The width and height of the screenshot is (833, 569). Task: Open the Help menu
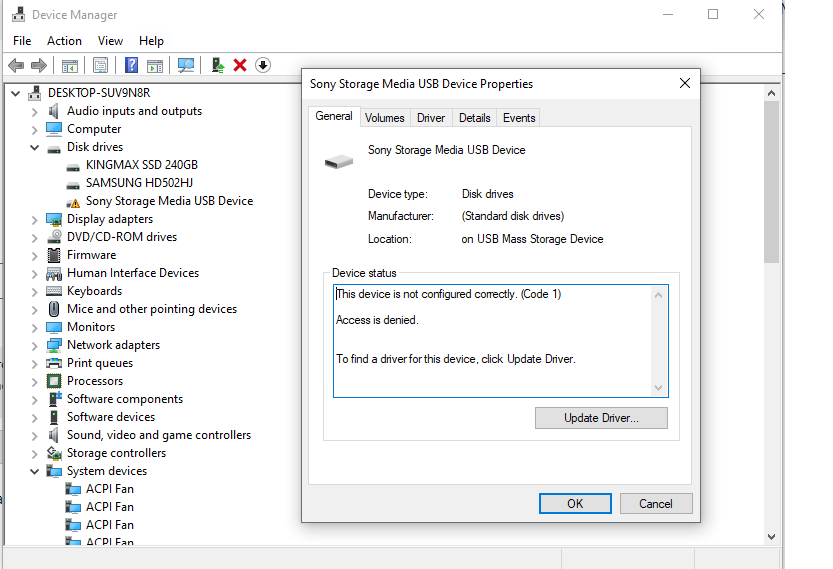point(151,41)
